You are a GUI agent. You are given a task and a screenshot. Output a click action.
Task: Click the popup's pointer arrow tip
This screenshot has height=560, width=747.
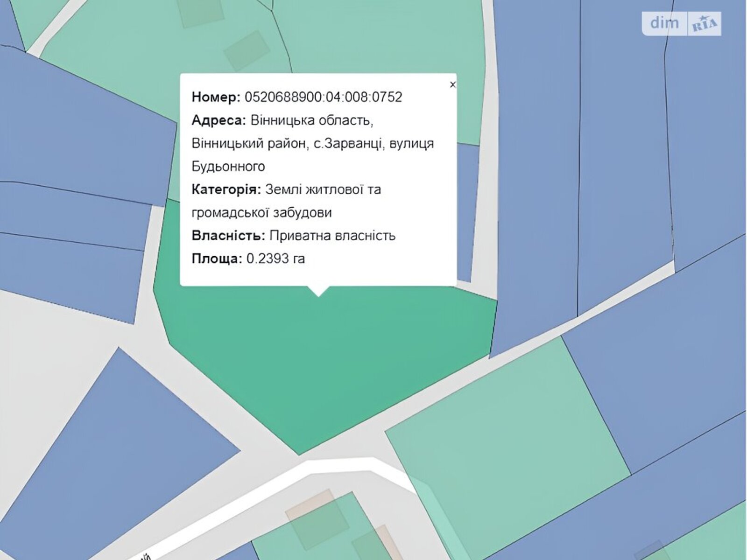pos(318,294)
